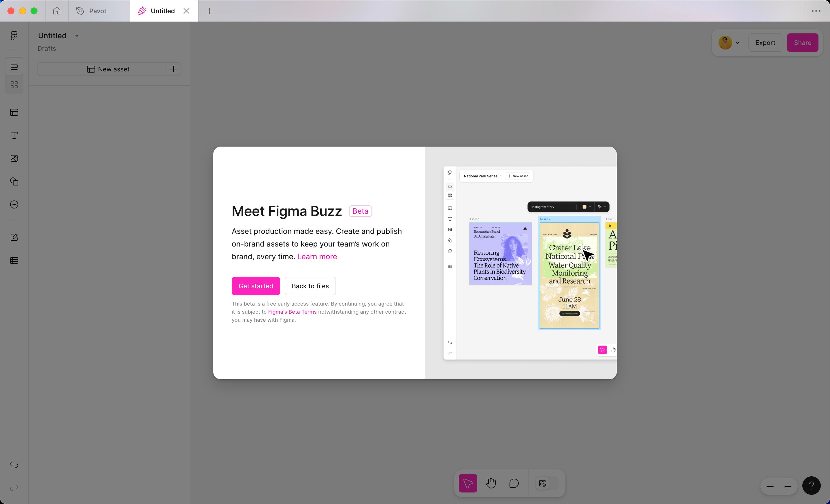Toggle the design mode switch in bottom toolbar

pos(546,484)
